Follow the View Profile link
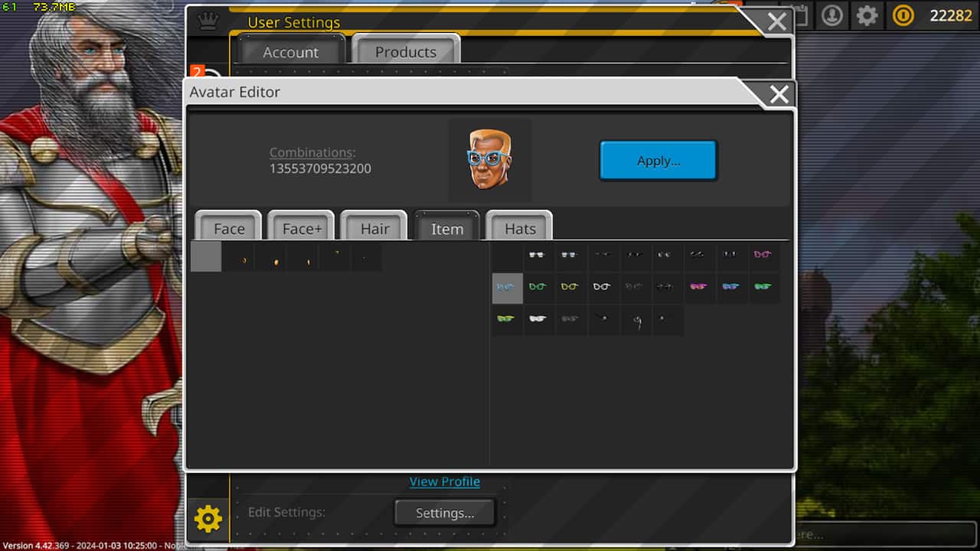The width and height of the screenshot is (980, 551). (x=445, y=481)
